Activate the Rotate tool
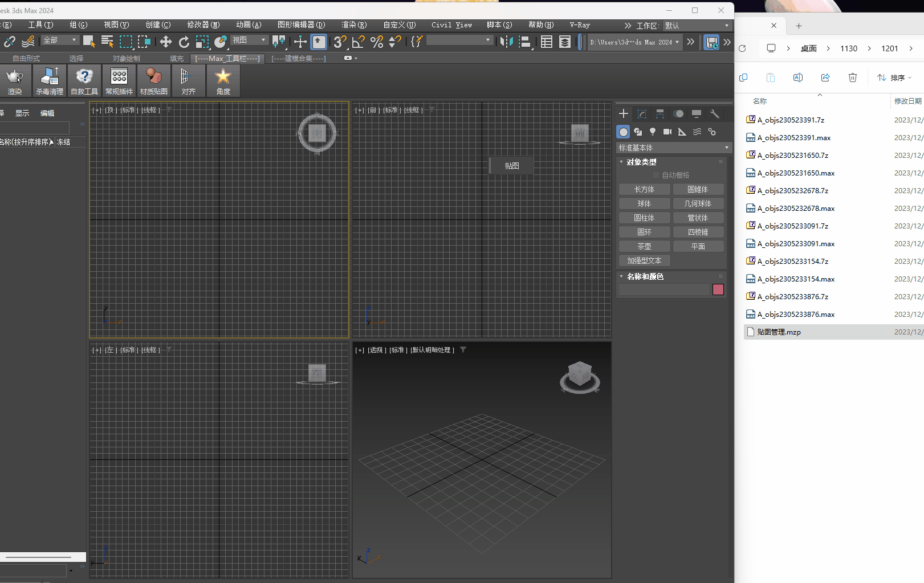Image resolution: width=924 pixels, height=583 pixels. (184, 42)
